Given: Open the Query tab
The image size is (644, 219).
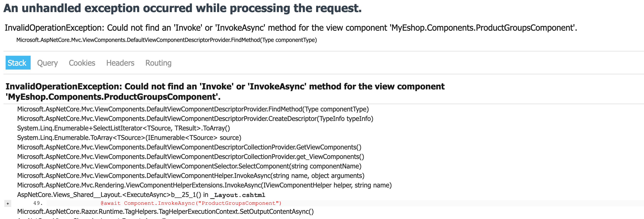Looking at the screenshot, I should pyautogui.click(x=47, y=63).
